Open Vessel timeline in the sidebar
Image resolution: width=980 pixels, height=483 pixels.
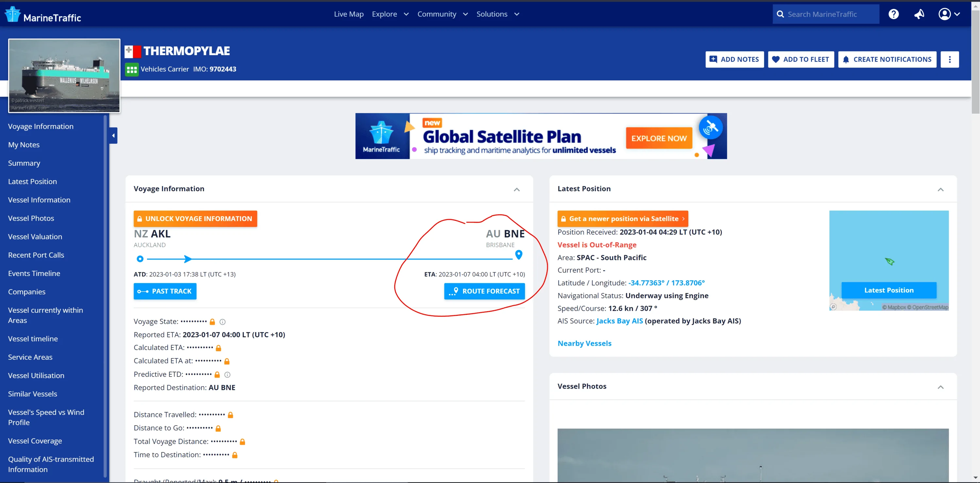(x=33, y=339)
